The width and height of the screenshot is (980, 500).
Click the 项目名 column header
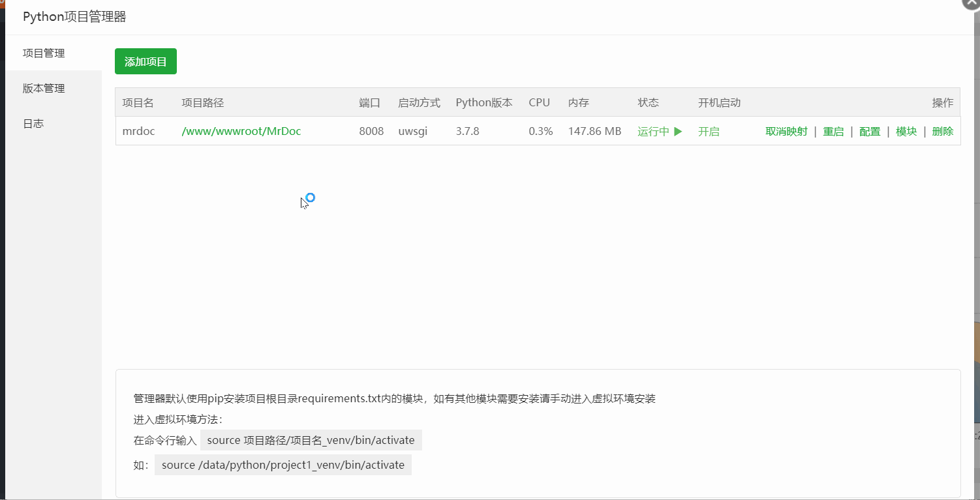point(138,103)
